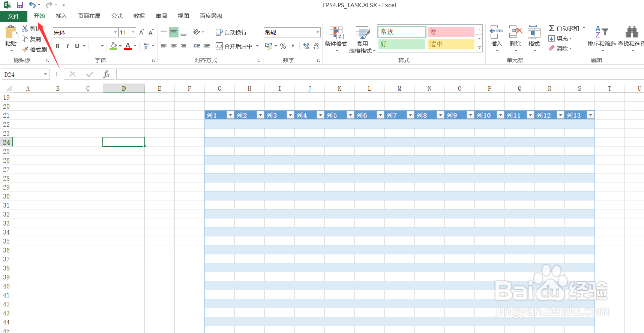Decrease font size with smaller A icon
The height and width of the screenshot is (333, 644).
(x=151, y=32)
